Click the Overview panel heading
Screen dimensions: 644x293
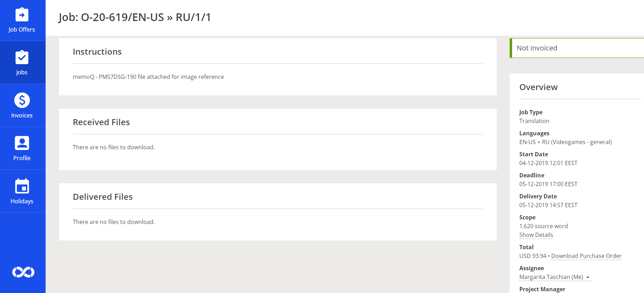[538, 87]
